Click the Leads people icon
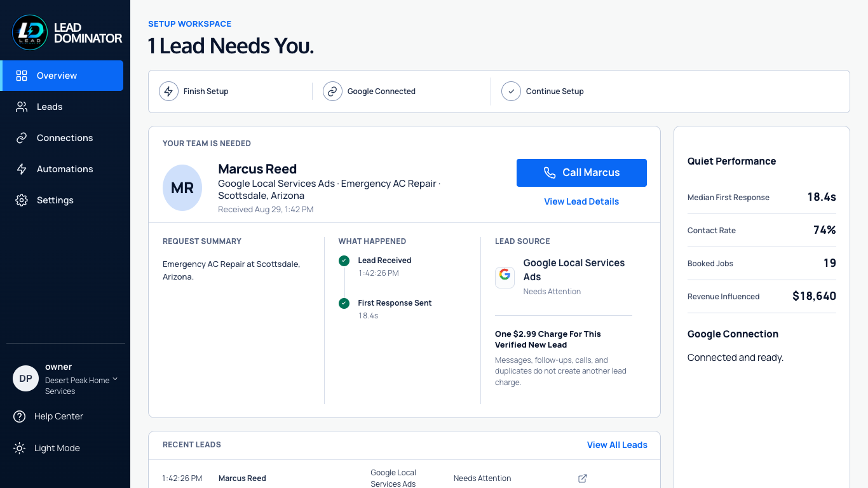This screenshot has height=488, width=868. [22, 107]
